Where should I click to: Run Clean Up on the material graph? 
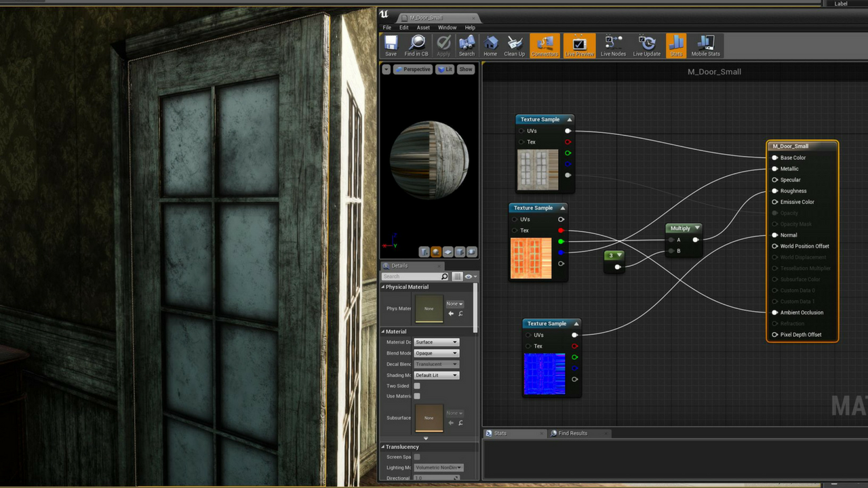click(x=514, y=45)
